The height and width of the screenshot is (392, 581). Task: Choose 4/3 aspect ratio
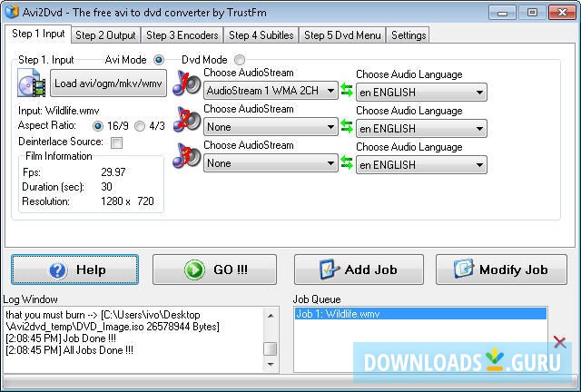140,126
